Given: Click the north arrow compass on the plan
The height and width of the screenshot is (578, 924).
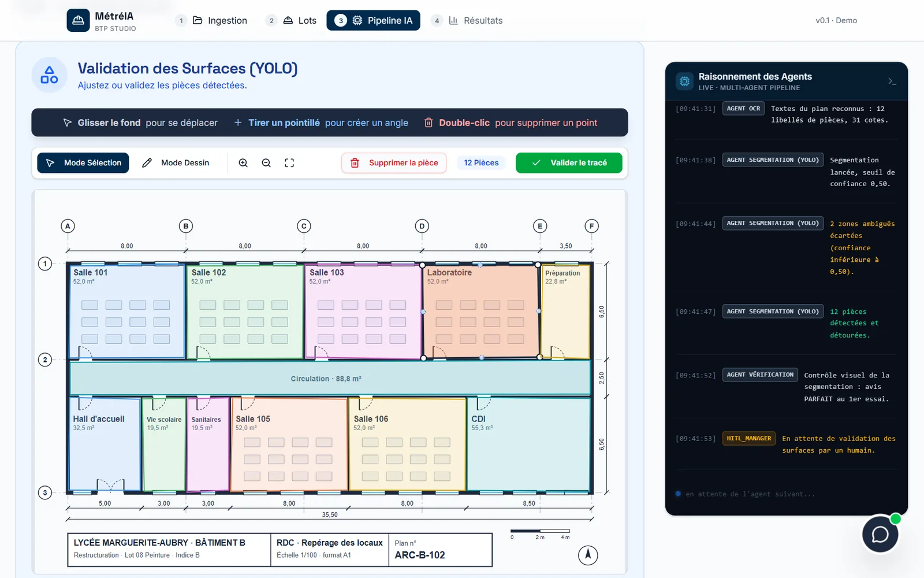Looking at the screenshot, I should click(588, 555).
